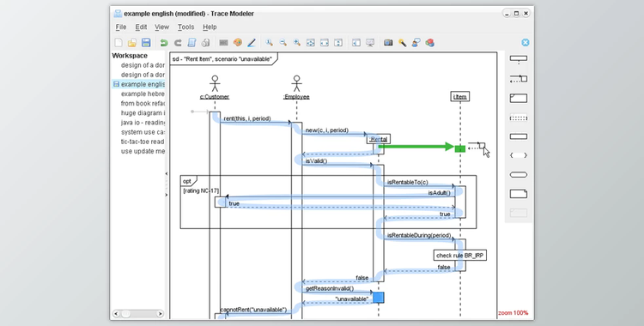Open the Tools menu
Viewport: 644px width, 326px height.
185,27
